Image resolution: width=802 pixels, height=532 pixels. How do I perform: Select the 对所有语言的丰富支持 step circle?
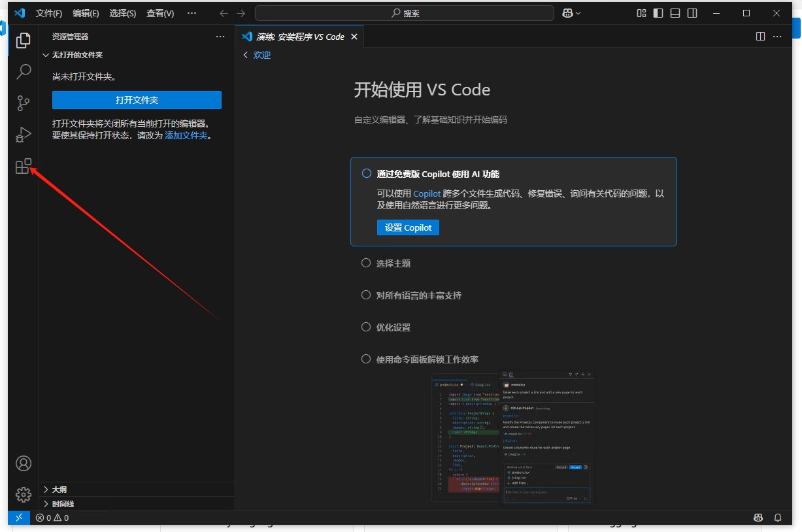[366, 295]
